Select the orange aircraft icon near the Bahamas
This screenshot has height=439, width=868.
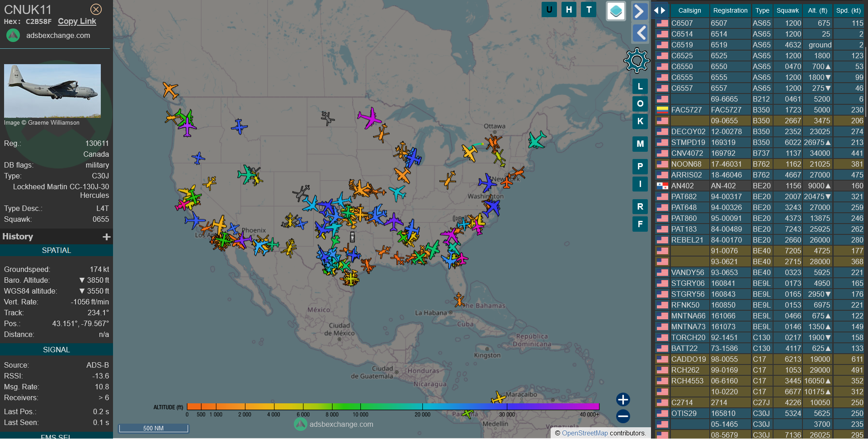tap(459, 299)
